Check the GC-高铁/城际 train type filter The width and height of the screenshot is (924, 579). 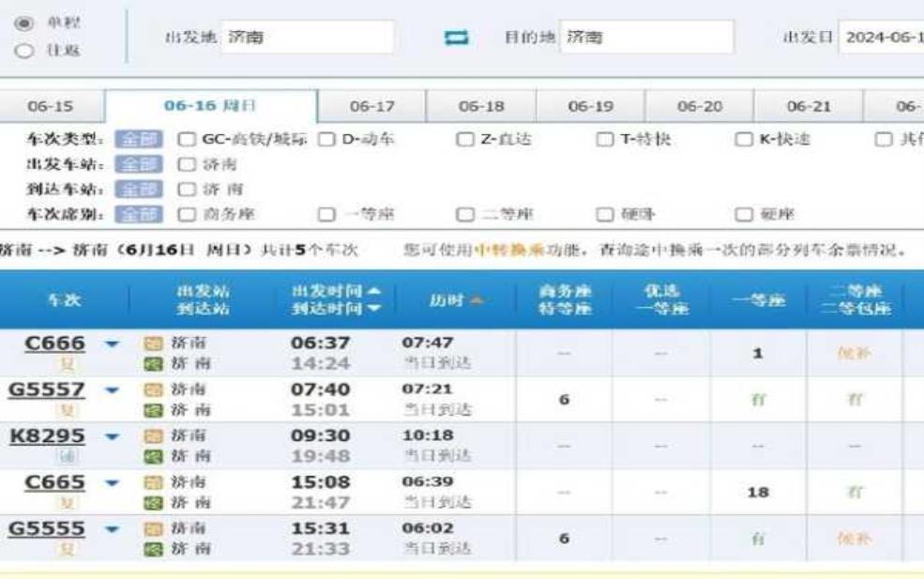pyautogui.click(x=185, y=140)
